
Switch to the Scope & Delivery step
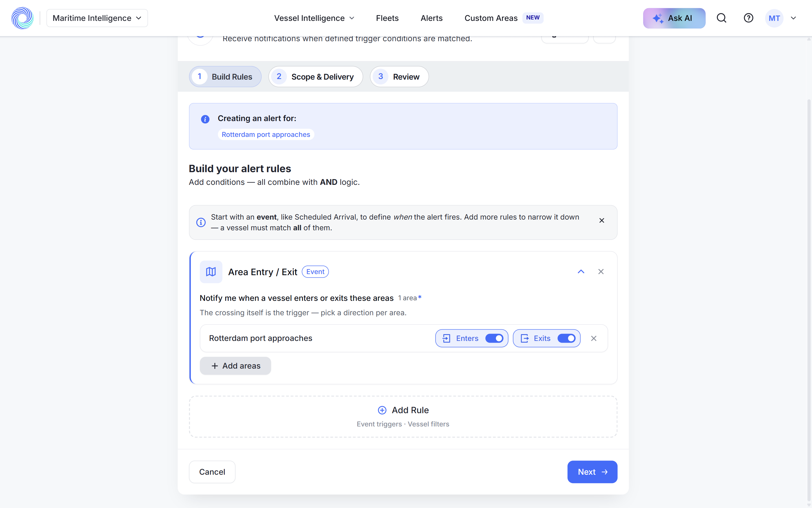coord(316,76)
